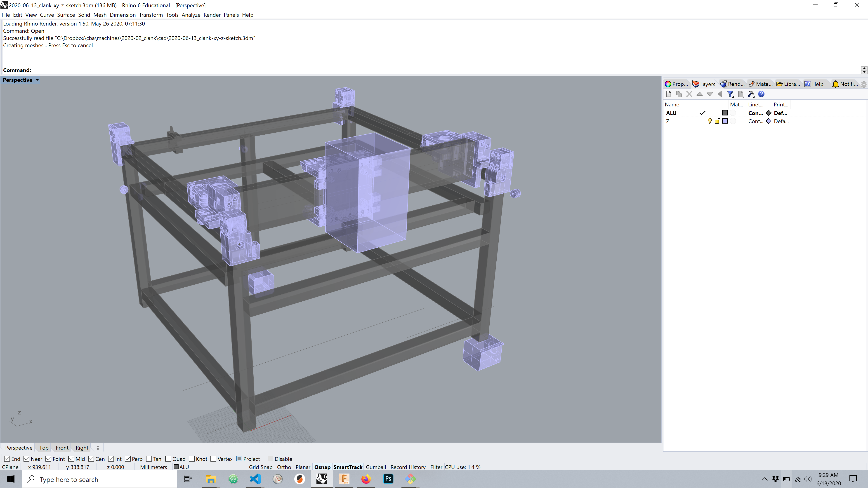
Task: Create a new layer in Layers panel
Action: click(x=669, y=94)
